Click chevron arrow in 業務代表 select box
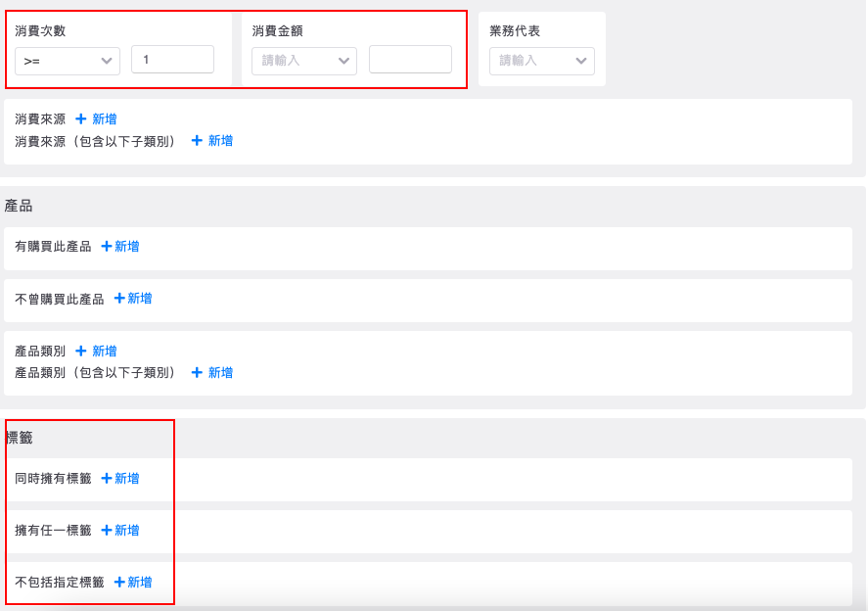 582,61
